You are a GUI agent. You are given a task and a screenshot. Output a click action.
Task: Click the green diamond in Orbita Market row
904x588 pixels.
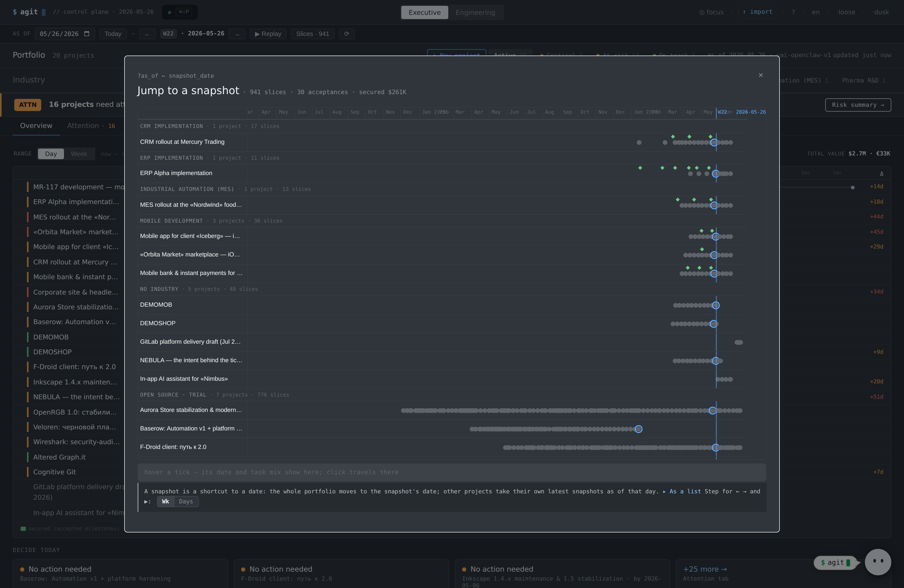[702, 250]
